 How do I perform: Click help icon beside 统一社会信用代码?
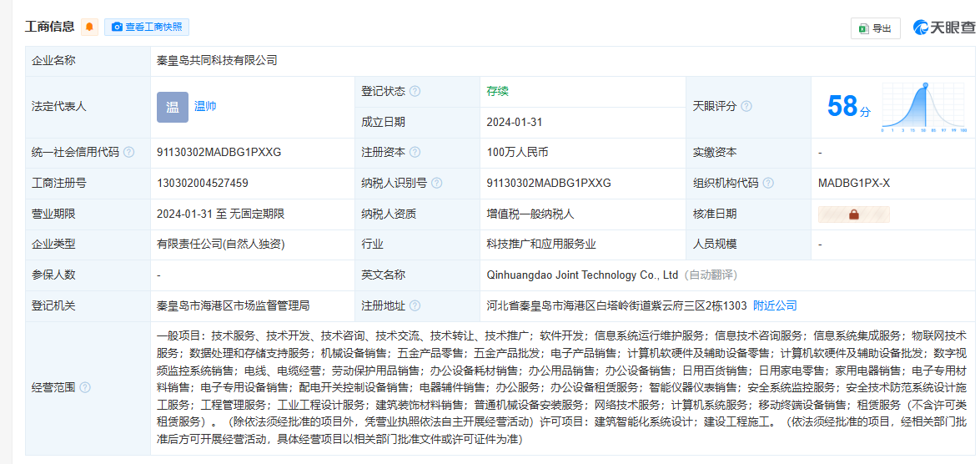pyautogui.click(x=128, y=153)
